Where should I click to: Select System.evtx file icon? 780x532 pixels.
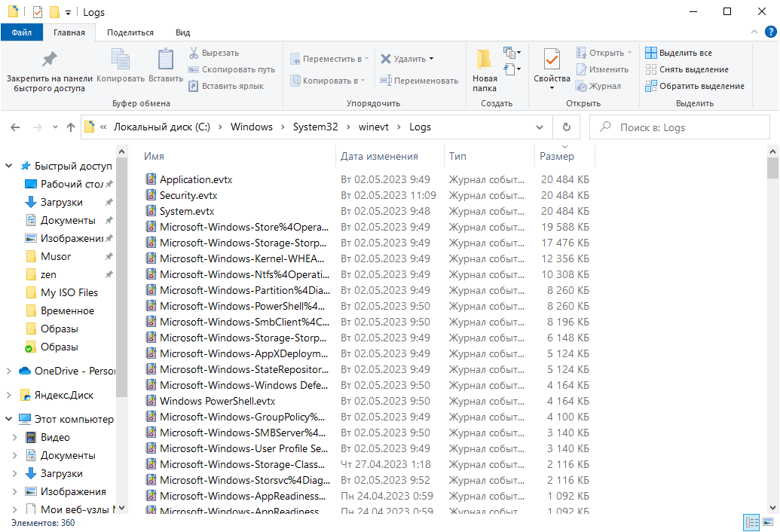[151, 211]
